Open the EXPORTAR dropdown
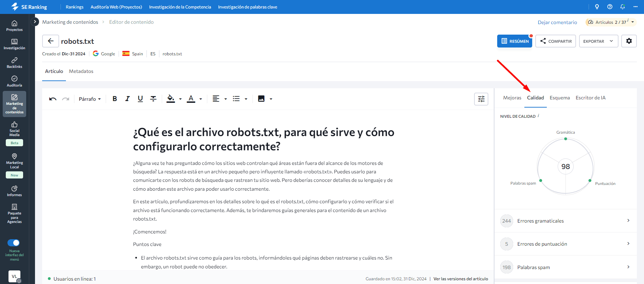 click(598, 41)
